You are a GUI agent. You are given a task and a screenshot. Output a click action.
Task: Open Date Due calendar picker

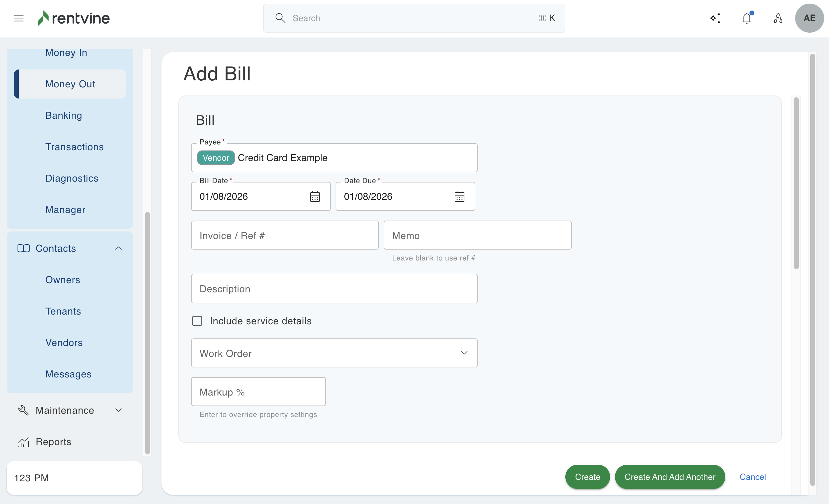point(459,196)
